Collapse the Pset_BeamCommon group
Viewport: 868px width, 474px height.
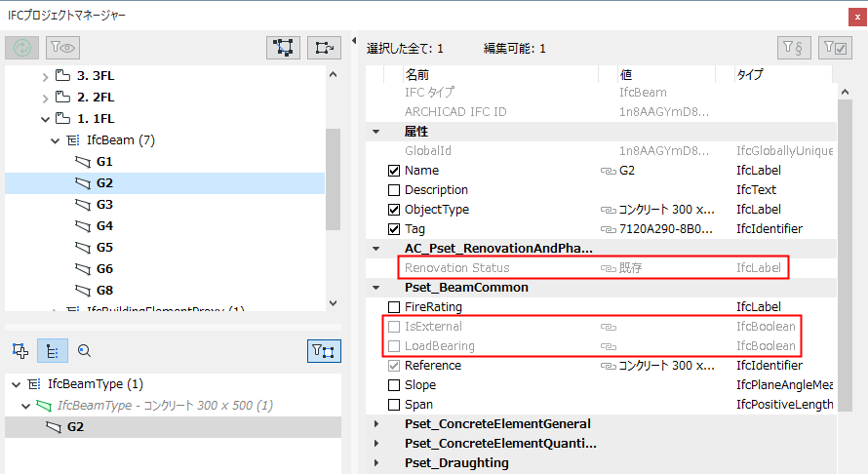tap(375, 288)
